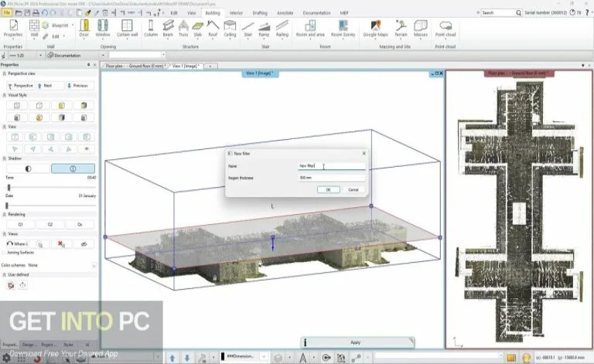Click the Room and area tool
Viewport: 594px width, 364px height.
click(x=310, y=28)
